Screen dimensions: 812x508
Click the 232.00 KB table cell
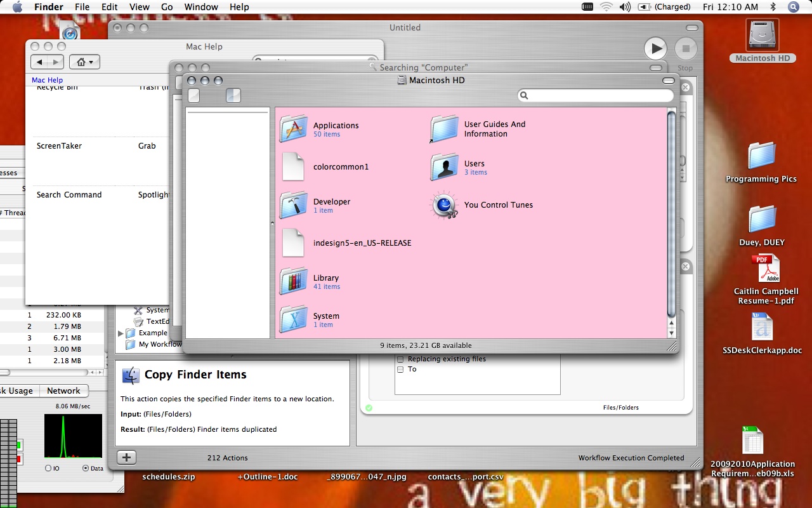pyautogui.click(x=63, y=315)
